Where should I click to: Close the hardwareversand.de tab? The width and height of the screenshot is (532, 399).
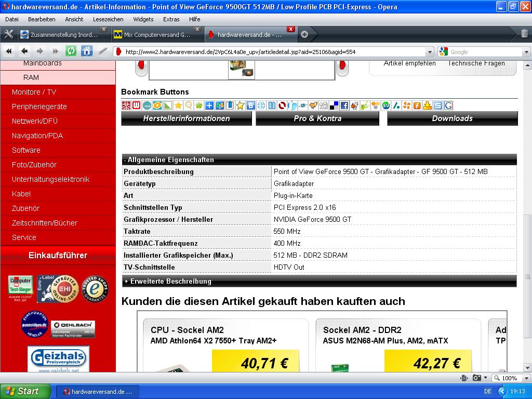[291, 29]
